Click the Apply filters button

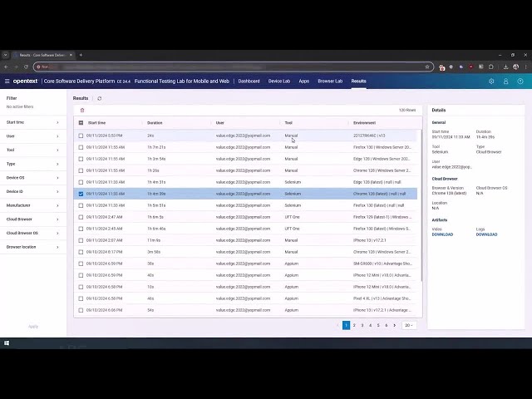(x=33, y=327)
